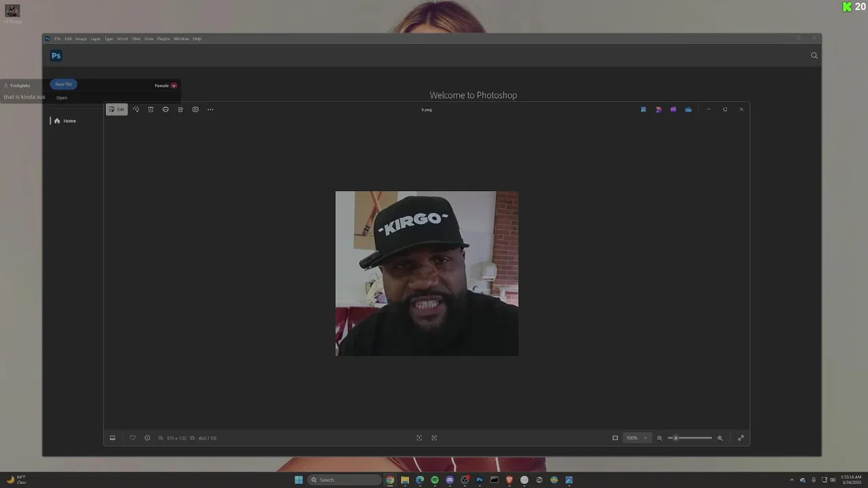This screenshot has height=488, width=868.
Task: Click New file button in Photoshop
Action: [64, 84]
